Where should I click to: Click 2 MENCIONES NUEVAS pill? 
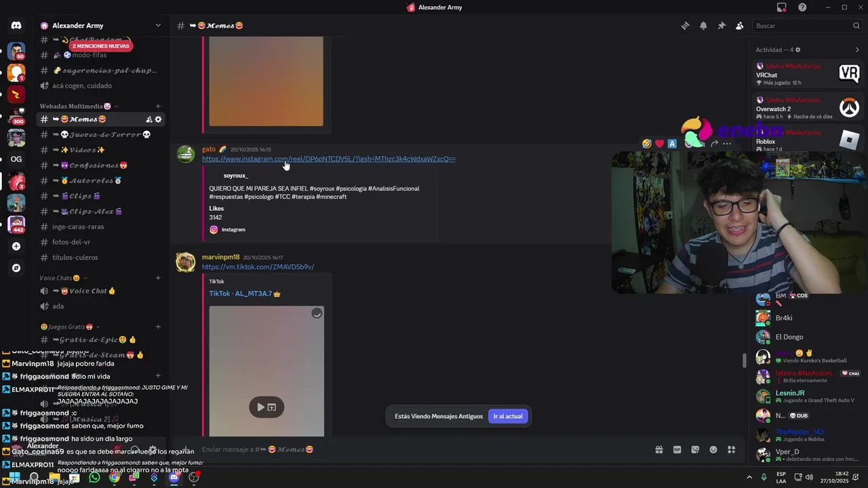pyautogui.click(x=101, y=46)
